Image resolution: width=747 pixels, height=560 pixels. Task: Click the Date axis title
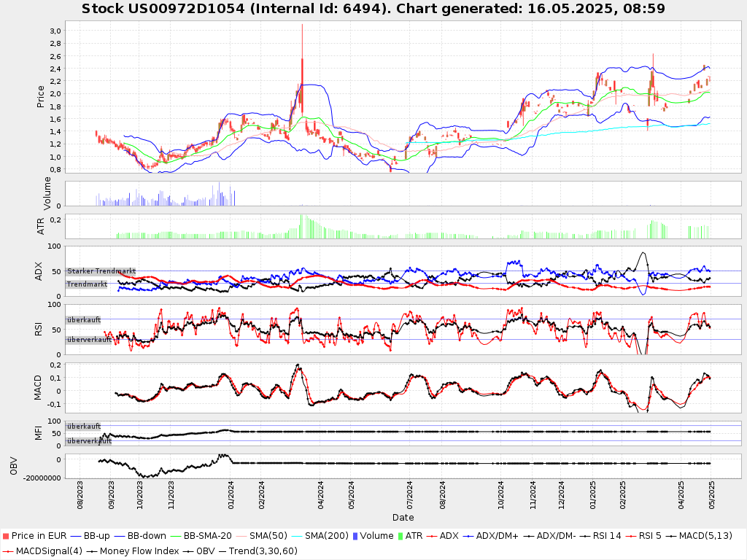pyautogui.click(x=403, y=517)
